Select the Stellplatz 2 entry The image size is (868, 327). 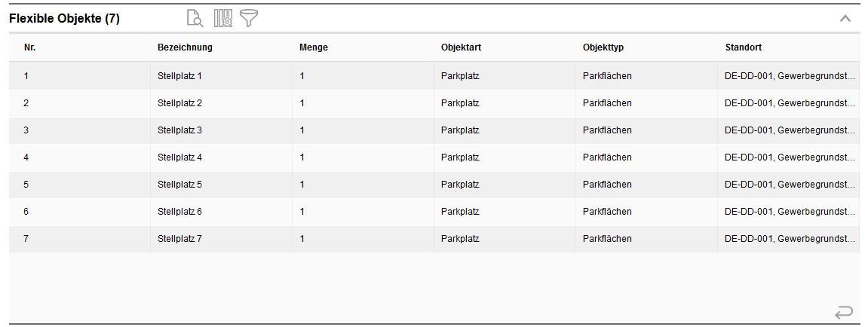pos(179,103)
